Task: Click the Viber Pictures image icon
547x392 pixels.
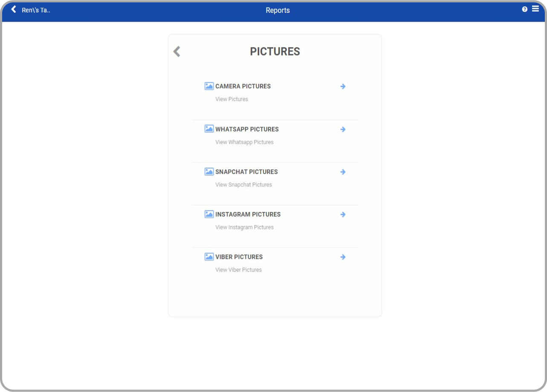Action: pyautogui.click(x=209, y=257)
